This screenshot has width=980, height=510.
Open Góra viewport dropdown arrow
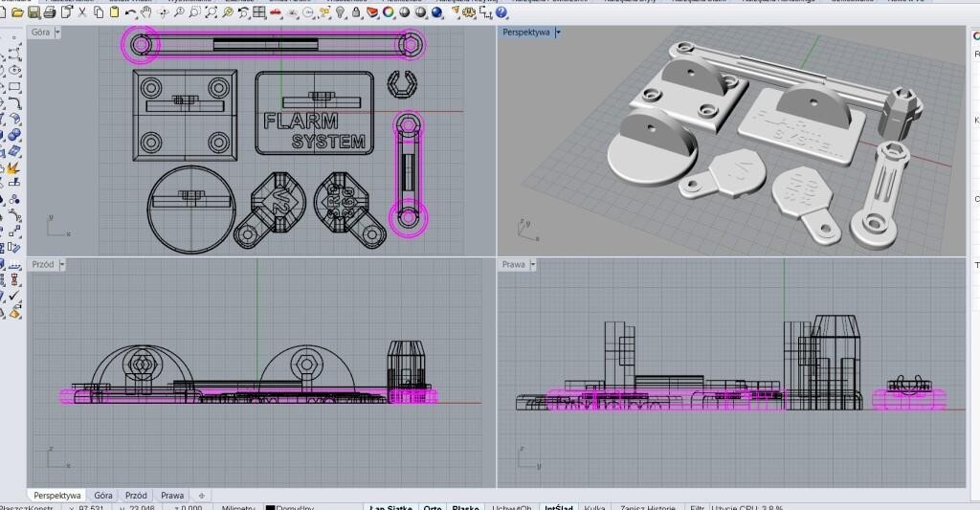tap(57, 33)
